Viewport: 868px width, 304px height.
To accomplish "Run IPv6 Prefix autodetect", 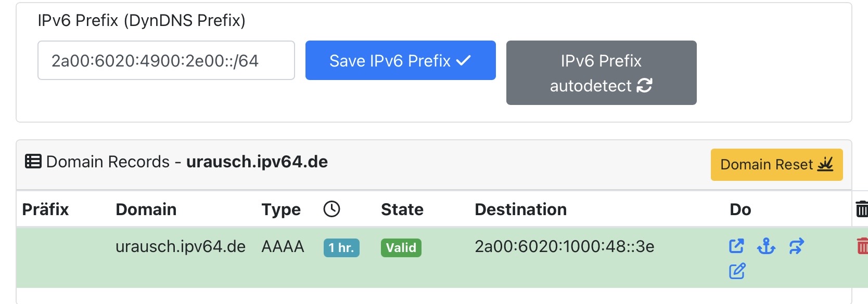I will pyautogui.click(x=601, y=73).
